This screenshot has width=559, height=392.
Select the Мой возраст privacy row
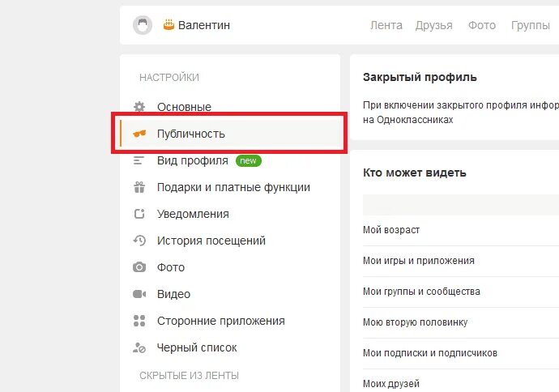pos(461,230)
